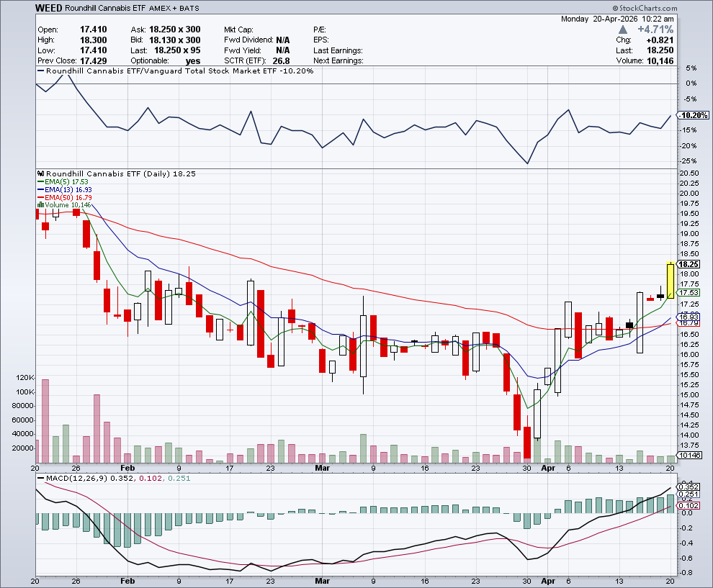
Task: Click the -10.20% relative strength value tag
Action: (x=694, y=115)
